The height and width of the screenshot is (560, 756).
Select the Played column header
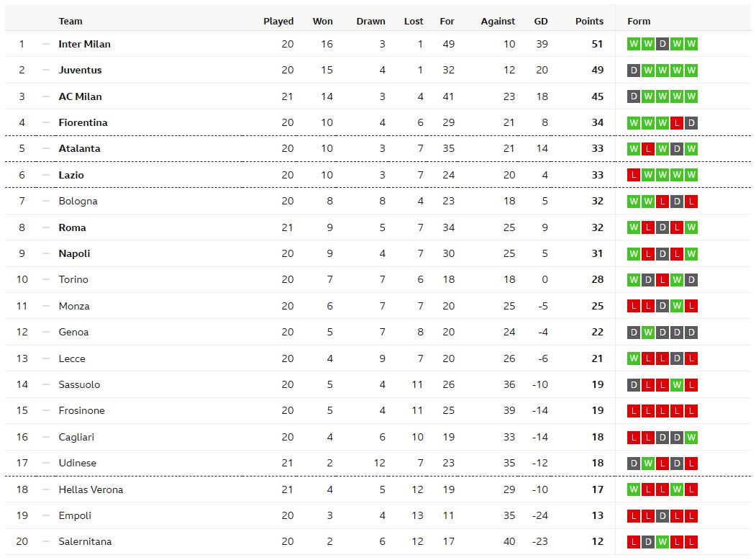pos(278,21)
